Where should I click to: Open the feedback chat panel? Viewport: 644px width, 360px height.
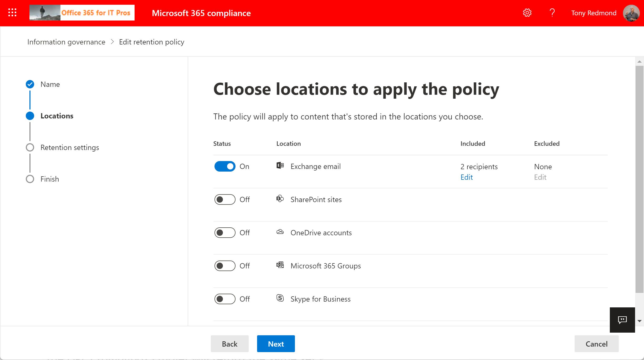click(622, 320)
